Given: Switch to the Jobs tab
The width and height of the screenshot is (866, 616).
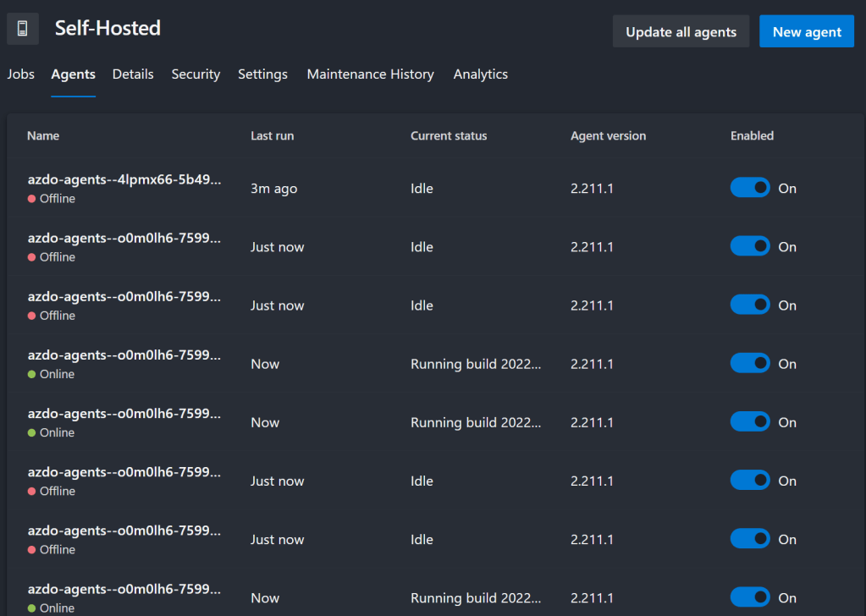Looking at the screenshot, I should pos(21,74).
